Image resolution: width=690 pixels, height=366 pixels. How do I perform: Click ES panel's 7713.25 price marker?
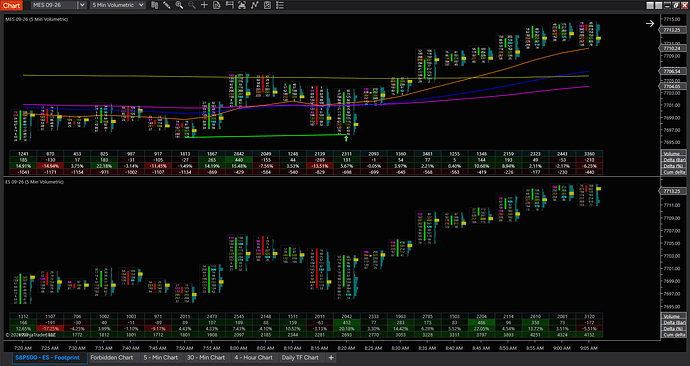[x=672, y=191]
